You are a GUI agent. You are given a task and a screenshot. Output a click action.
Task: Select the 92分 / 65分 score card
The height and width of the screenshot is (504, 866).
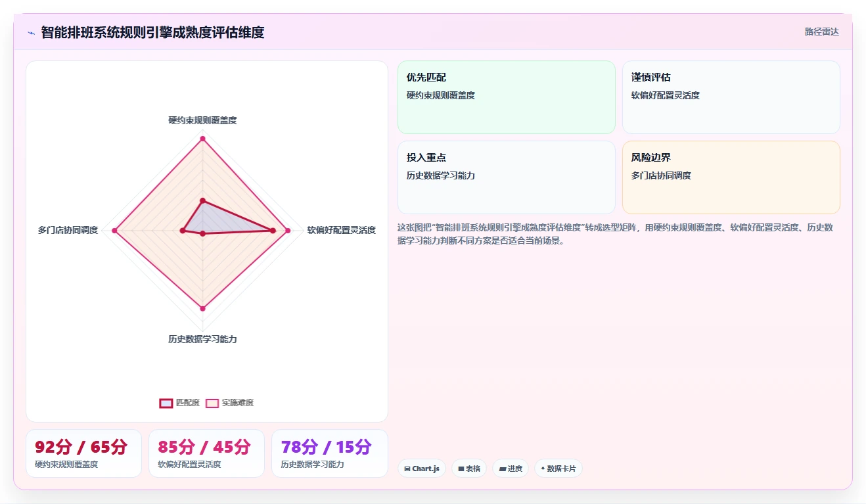coord(83,453)
